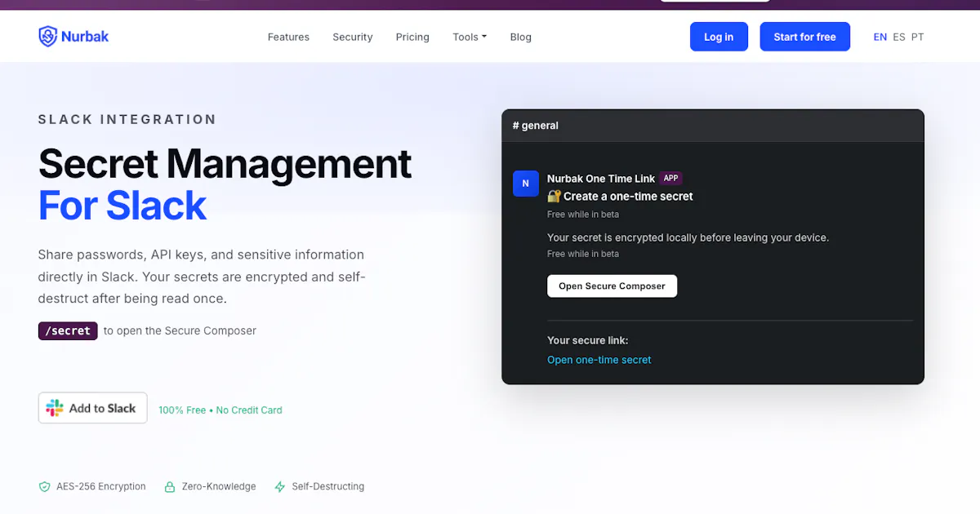The image size is (980, 514).
Task: Click the Slack logo in Add to Slack
Action: click(x=55, y=409)
